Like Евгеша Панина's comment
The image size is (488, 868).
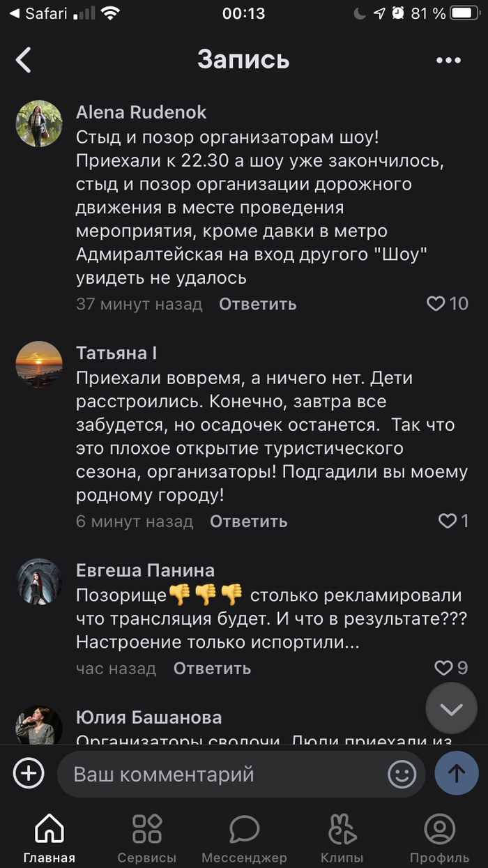click(444, 668)
